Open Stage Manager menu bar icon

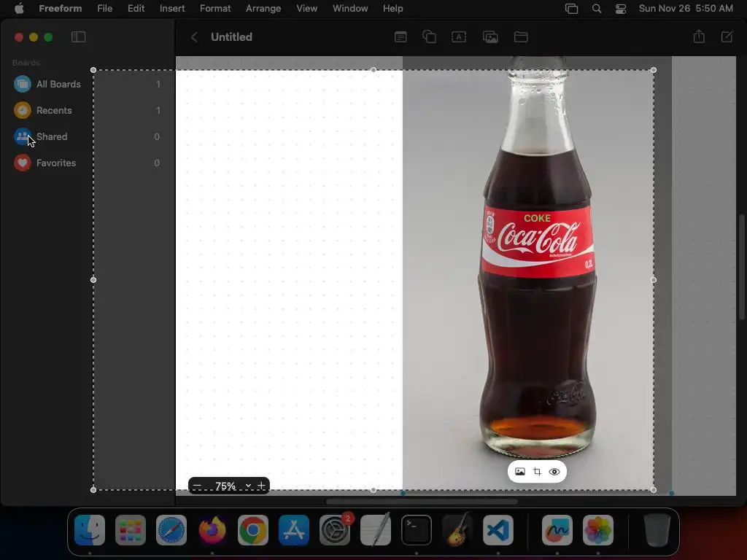pos(571,9)
